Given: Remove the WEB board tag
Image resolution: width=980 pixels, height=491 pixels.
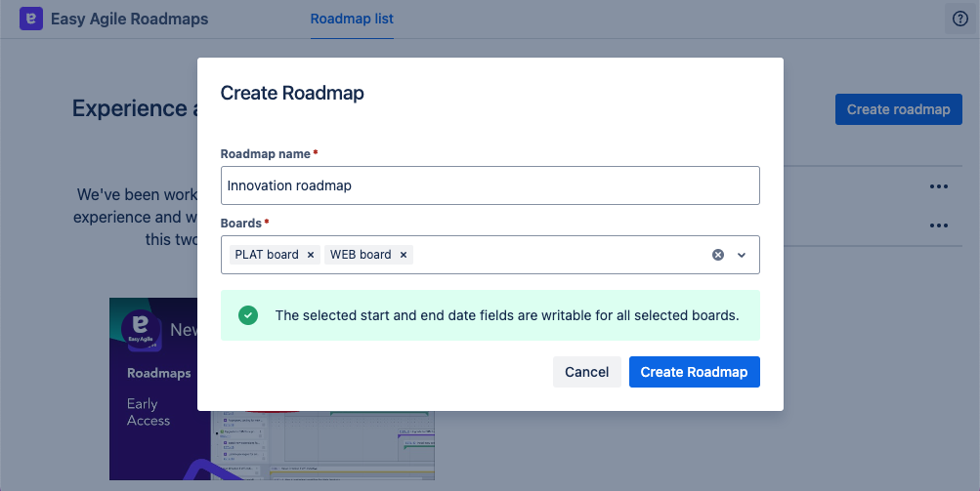Looking at the screenshot, I should [404, 255].
